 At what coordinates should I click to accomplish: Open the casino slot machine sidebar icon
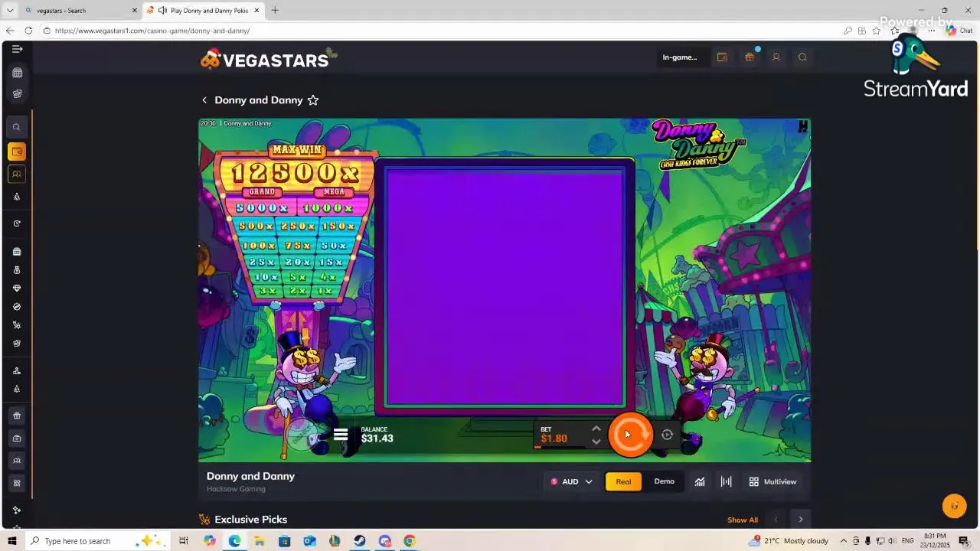[x=17, y=73]
